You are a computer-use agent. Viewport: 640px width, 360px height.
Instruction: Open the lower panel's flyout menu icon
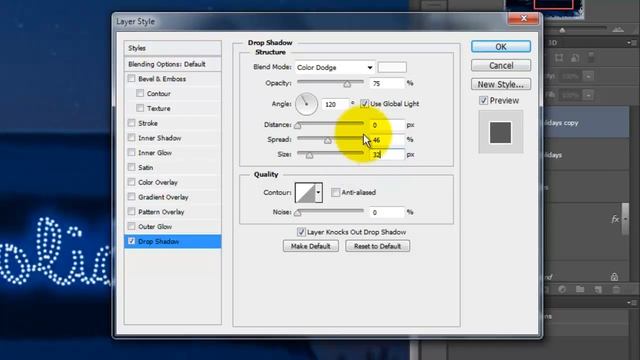(x=633, y=302)
